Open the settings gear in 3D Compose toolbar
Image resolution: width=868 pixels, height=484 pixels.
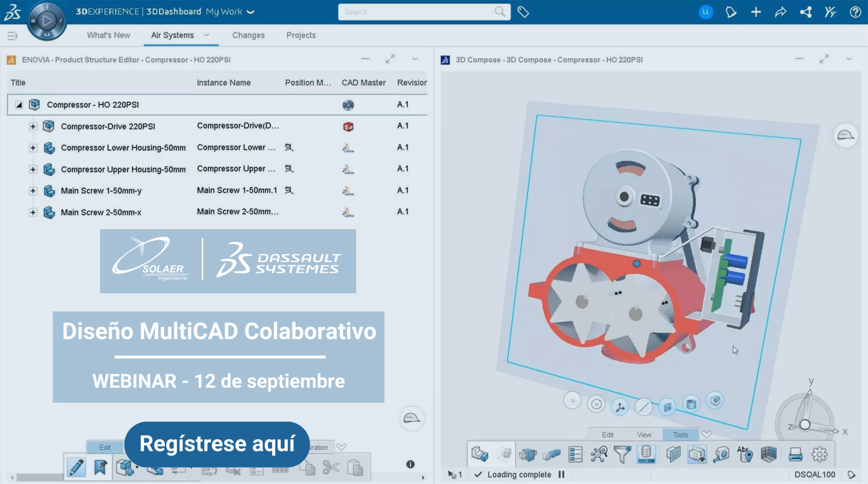[819, 454]
